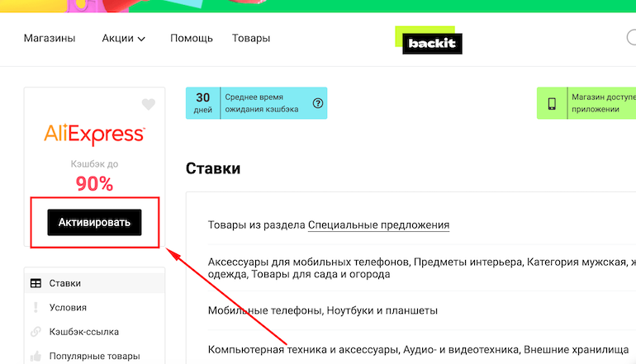
Task: Expand the Акции dropdown menu
Action: click(x=123, y=38)
